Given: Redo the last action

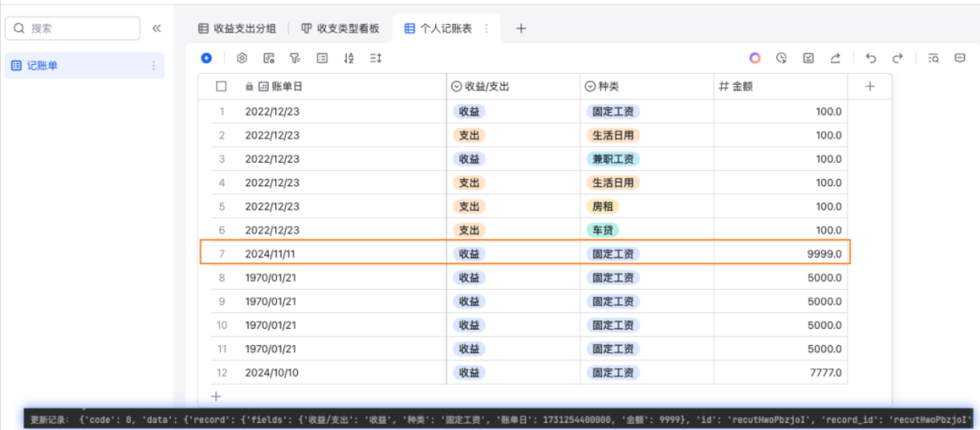Looking at the screenshot, I should [x=897, y=58].
